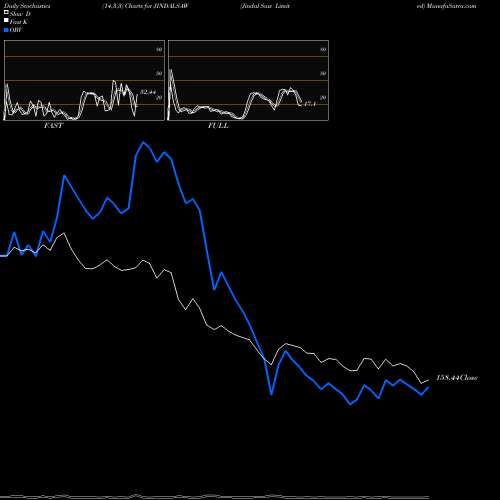Screen dimensions: 500x500
Task: Select the OBV legend label
Action: [16, 30]
